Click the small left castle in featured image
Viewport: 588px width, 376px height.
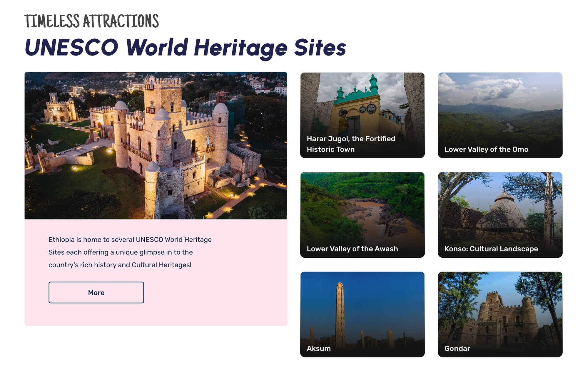(60, 109)
